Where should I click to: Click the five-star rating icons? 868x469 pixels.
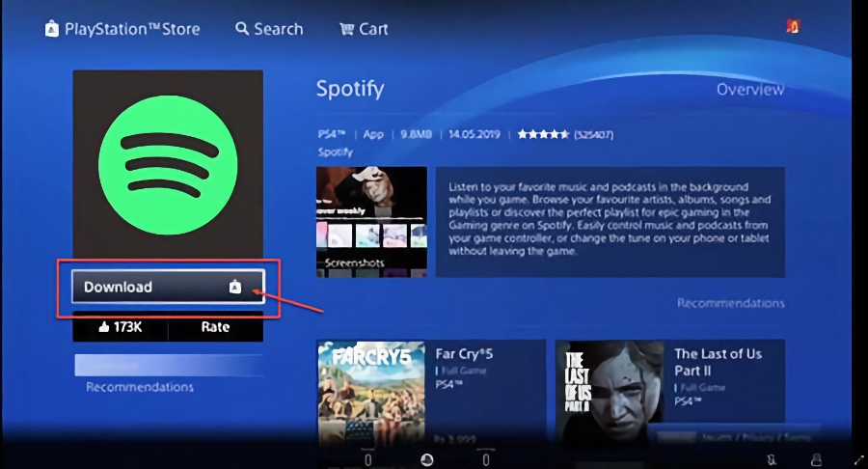542,134
